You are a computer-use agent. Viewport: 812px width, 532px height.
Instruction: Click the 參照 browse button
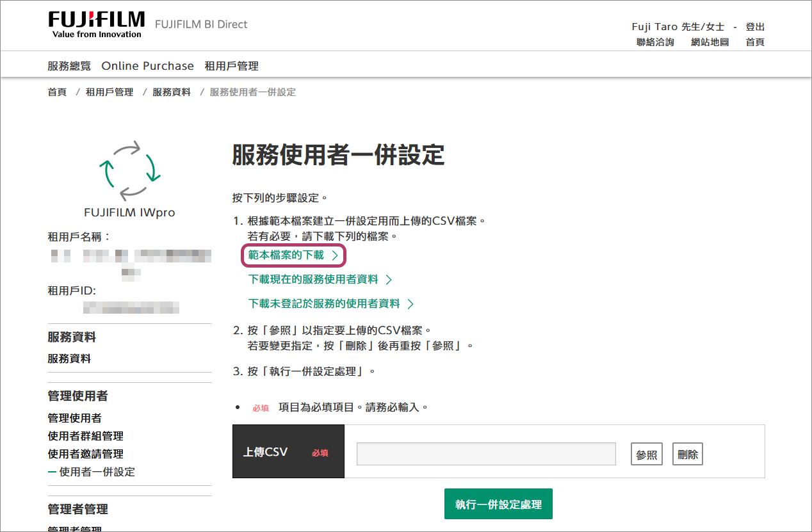point(647,454)
